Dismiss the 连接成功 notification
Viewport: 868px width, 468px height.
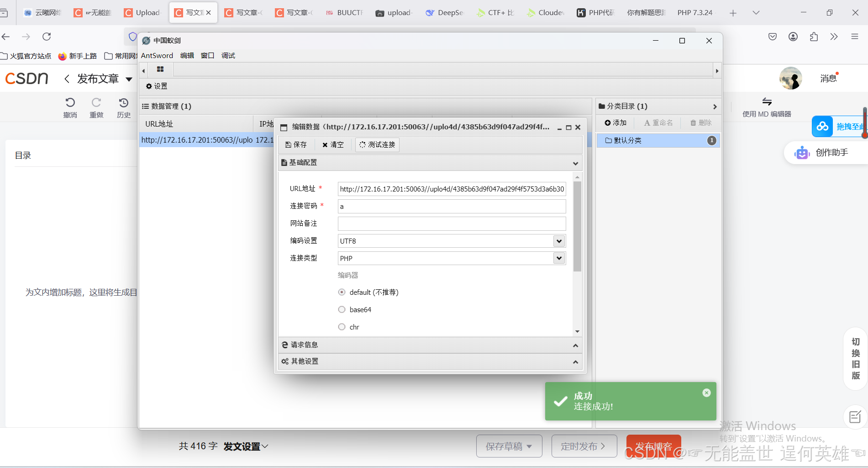(x=706, y=393)
